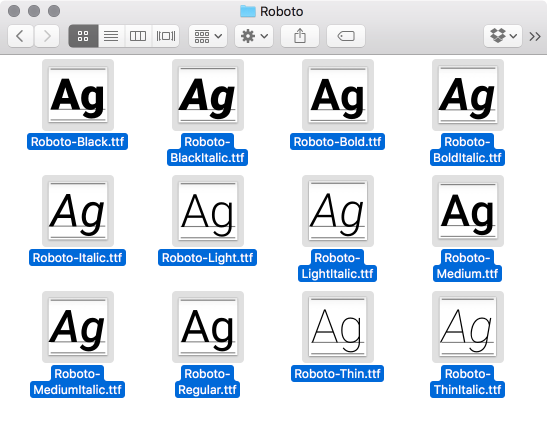Click the Roboto-ThinItalic.ttf file name
Screen dimensions: 547x428
[x=467, y=382]
